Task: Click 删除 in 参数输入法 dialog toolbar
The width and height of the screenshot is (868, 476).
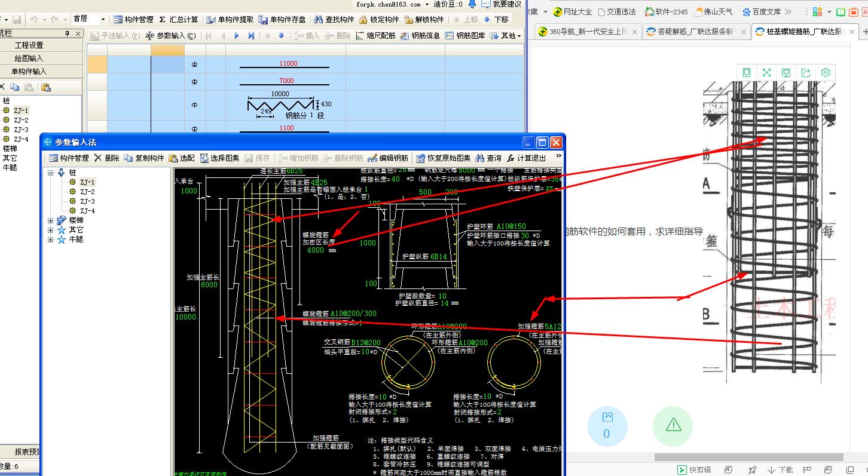Action: coord(106,158)
